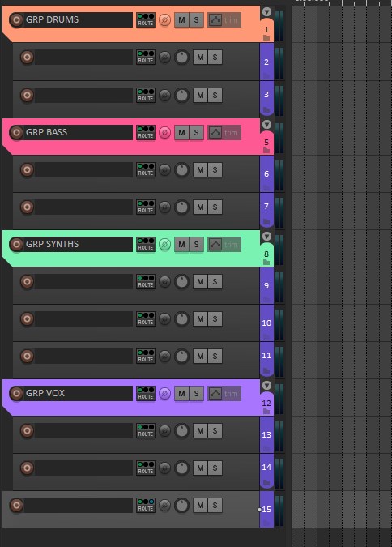The image size is (392, 547).
Task: Click the pan knob on track 2
Action: pyautogui.click(x=181, y=58)
